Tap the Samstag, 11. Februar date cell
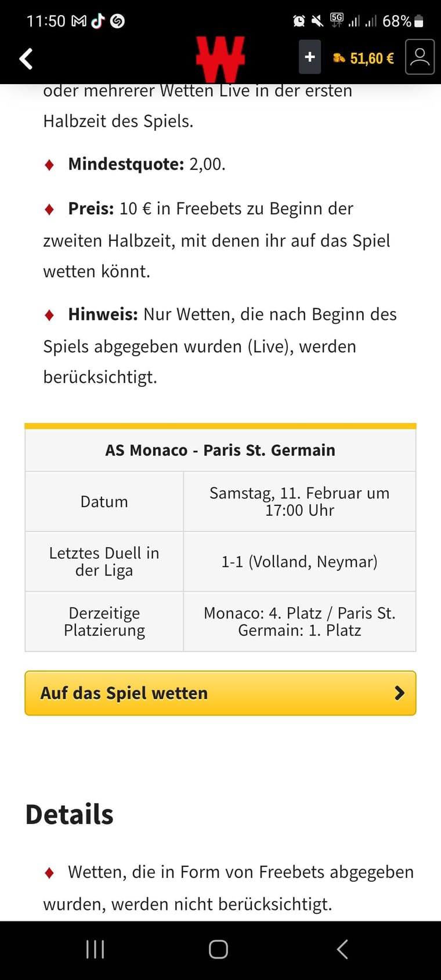The width and height of the screenshot is (441, 980). (x=299, y=501)
